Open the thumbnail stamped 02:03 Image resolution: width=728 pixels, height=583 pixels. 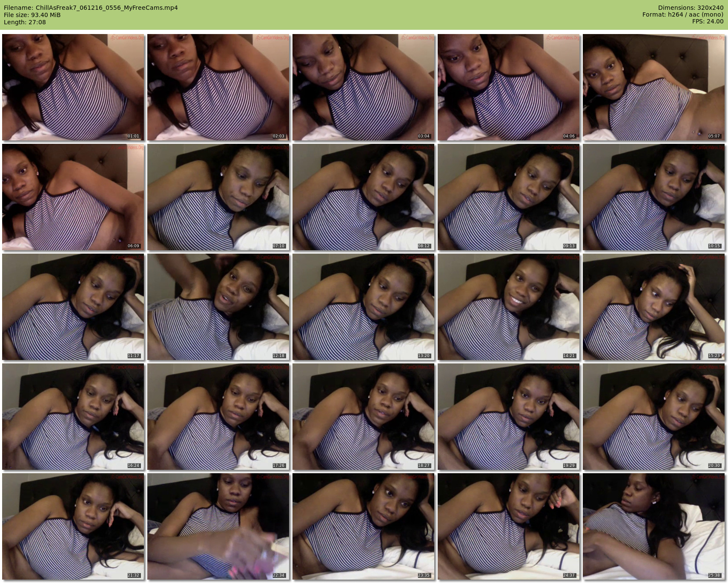[x=218, y=87]
